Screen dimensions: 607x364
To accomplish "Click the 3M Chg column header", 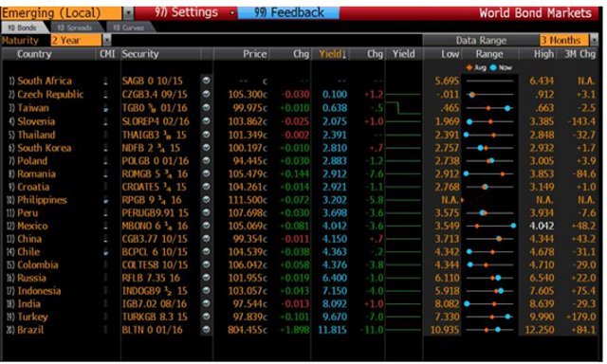I will 579,54.
